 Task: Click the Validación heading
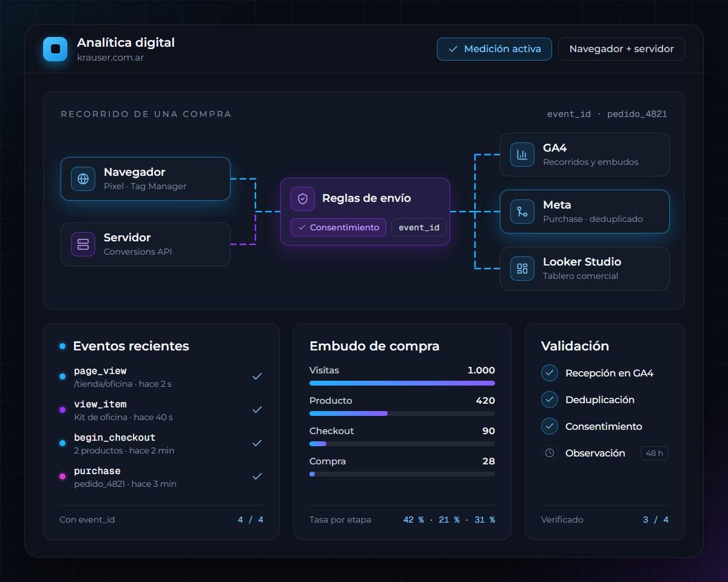[575, 346]
